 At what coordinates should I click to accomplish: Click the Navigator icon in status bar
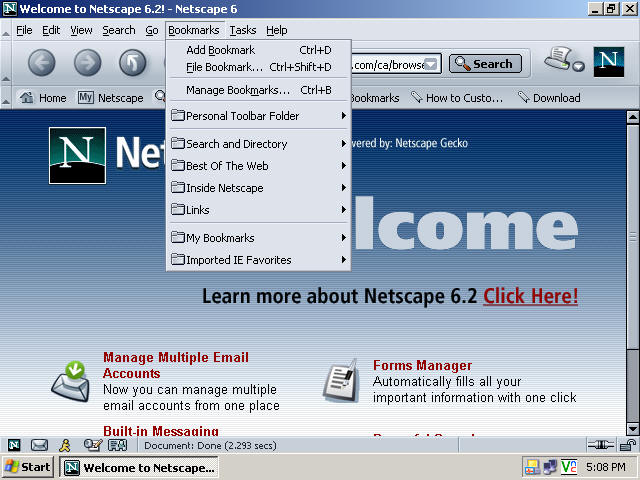[14, 445]
